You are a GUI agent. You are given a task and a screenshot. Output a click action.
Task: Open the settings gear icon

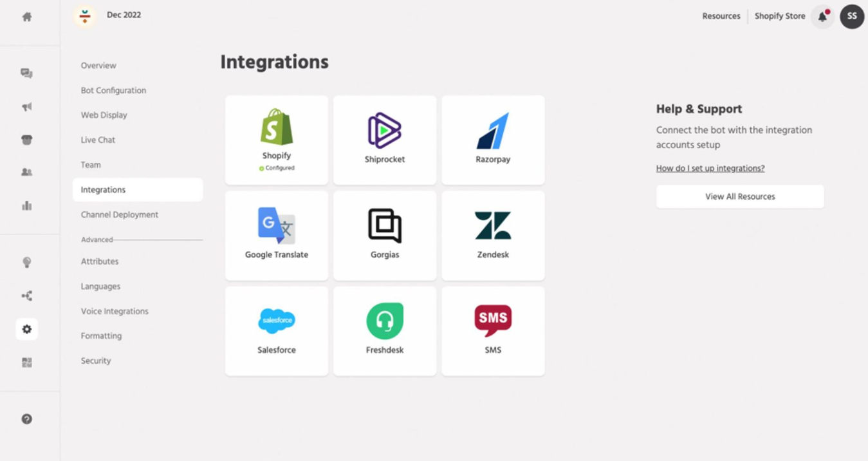point(27,329)
